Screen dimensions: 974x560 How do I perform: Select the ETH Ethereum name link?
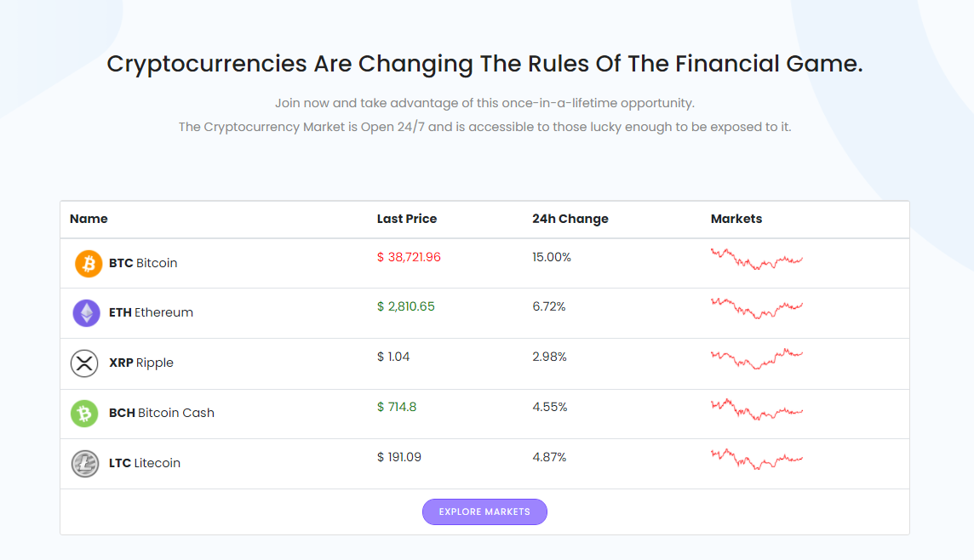(x=151, y=312)
